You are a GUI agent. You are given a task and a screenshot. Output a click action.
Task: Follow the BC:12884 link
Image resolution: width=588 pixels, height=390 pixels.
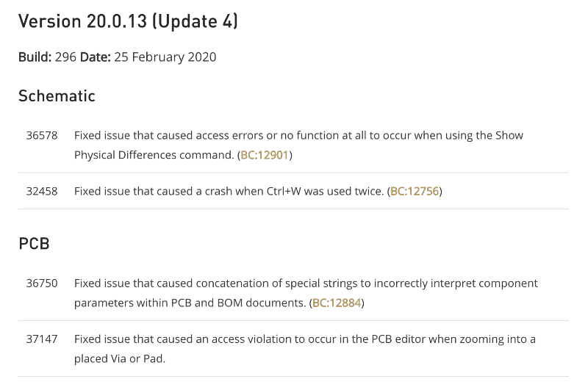click(x=337, y=303)
